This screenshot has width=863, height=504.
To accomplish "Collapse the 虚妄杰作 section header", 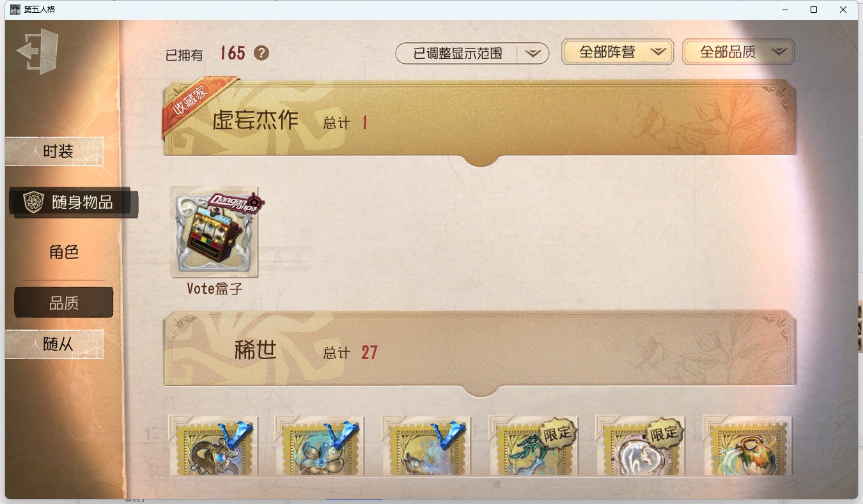I will click(480, 119).
